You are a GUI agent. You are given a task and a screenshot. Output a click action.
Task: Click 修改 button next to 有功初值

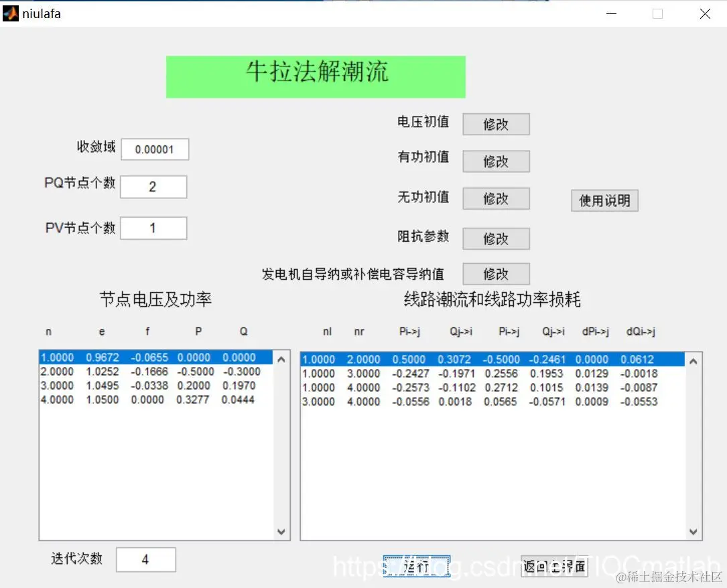(495, 161)
